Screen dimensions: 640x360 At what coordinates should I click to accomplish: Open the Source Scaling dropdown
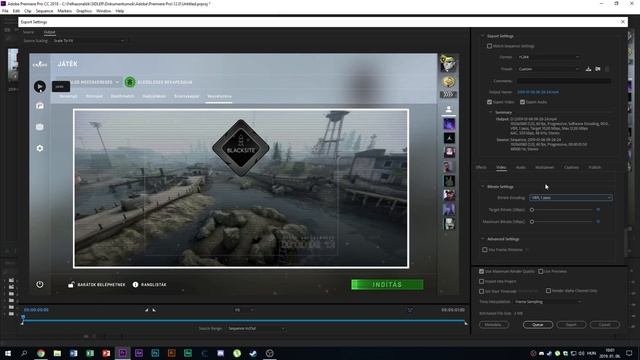[88, 41]
